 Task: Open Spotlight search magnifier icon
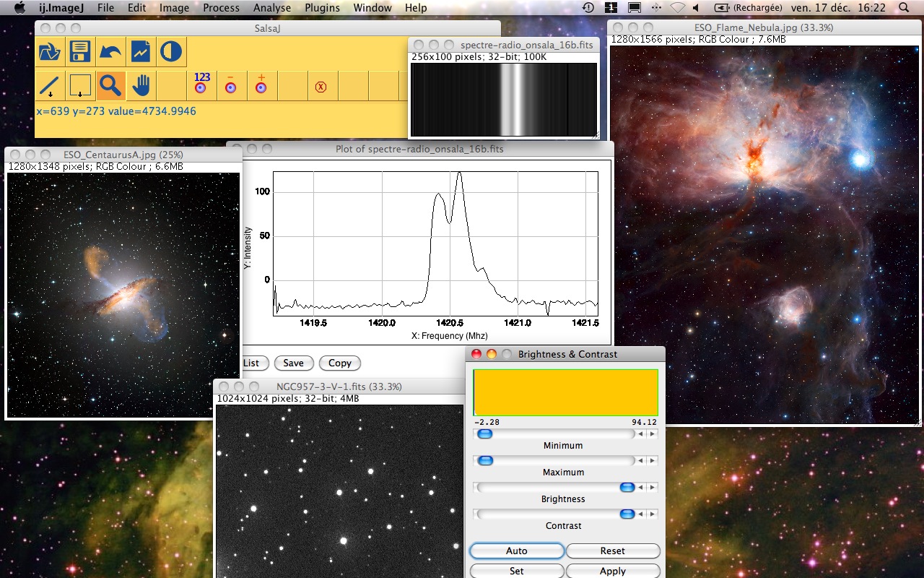click(x=905, y=7)
